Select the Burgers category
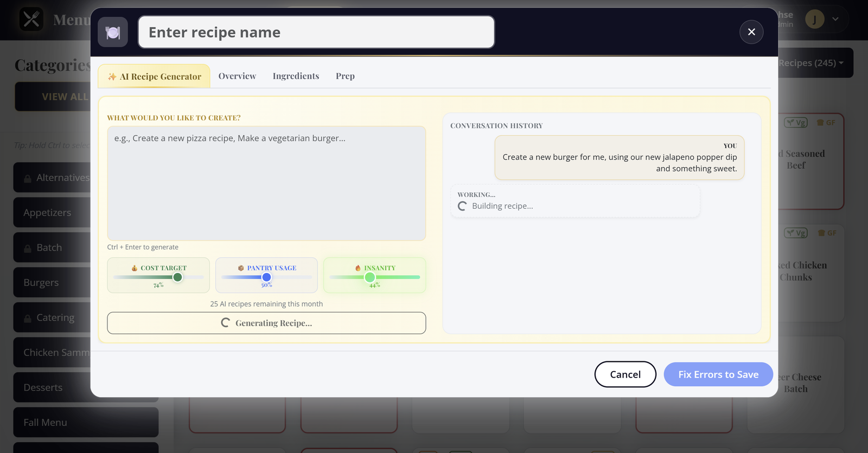 coord(52,283)
